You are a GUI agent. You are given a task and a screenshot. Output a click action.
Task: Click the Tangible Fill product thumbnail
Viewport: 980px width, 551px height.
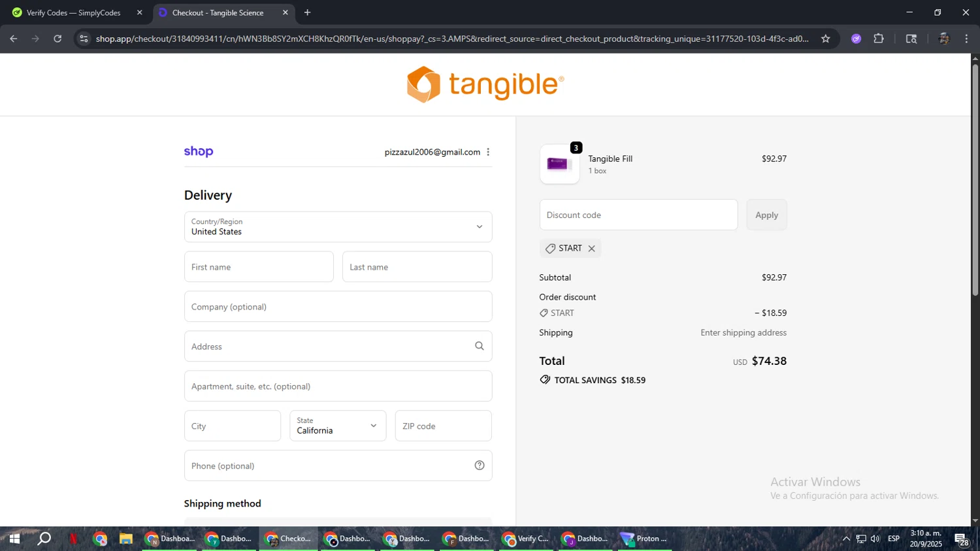(560, 164)
